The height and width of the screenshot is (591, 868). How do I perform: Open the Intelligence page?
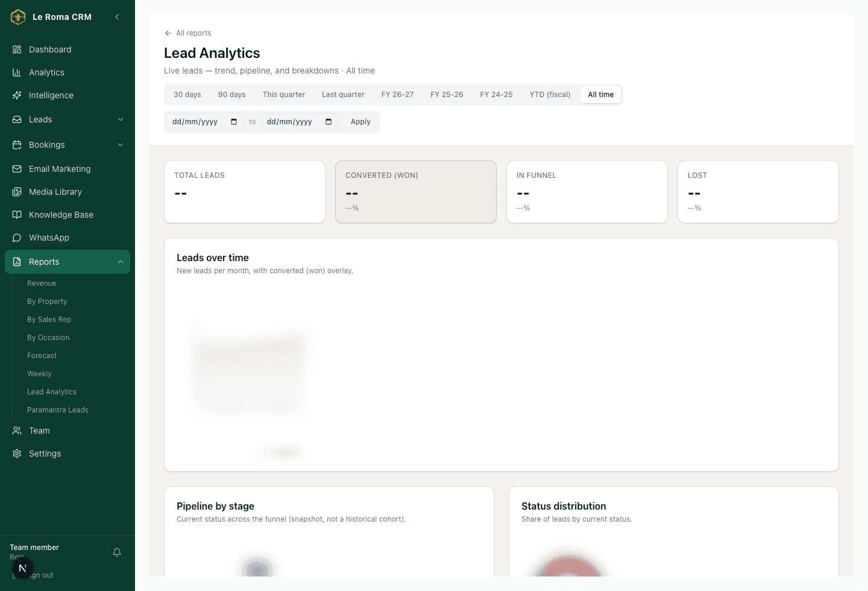pyautogui.click(x=68, y=95)
